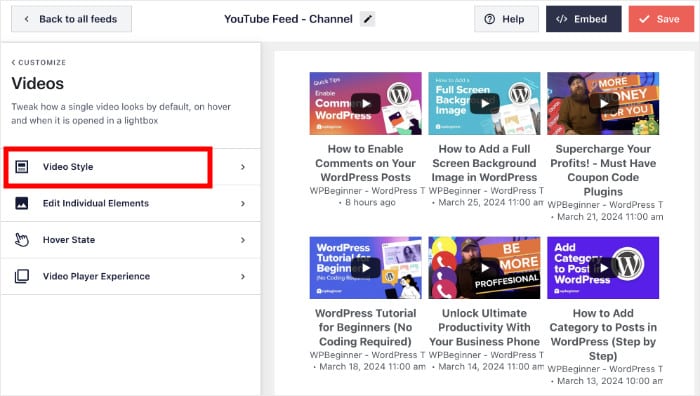
Task: Click the Video Style layout icon
Action: pyautogui.click(x=21, y=167)
